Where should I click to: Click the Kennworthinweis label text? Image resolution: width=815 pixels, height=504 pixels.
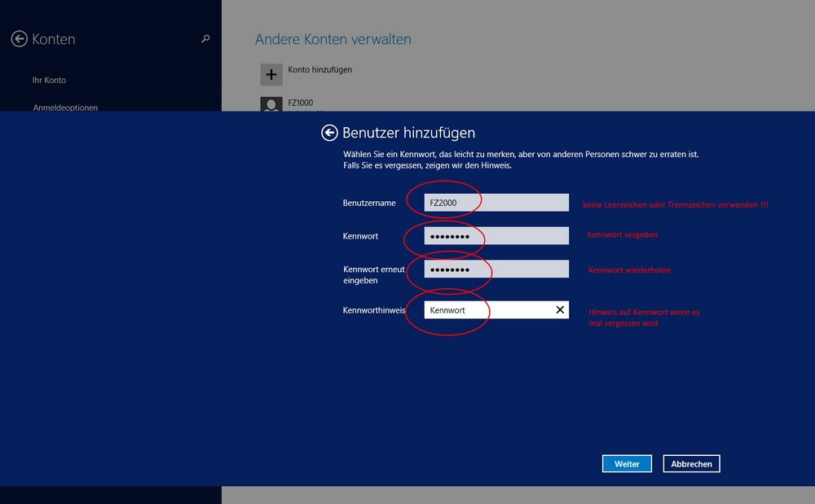tap(374, 310)
